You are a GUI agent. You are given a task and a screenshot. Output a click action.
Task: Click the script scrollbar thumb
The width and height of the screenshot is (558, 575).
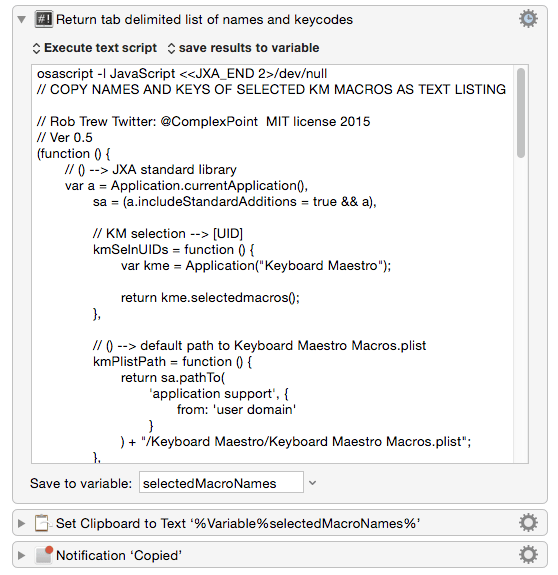[521, 113]
